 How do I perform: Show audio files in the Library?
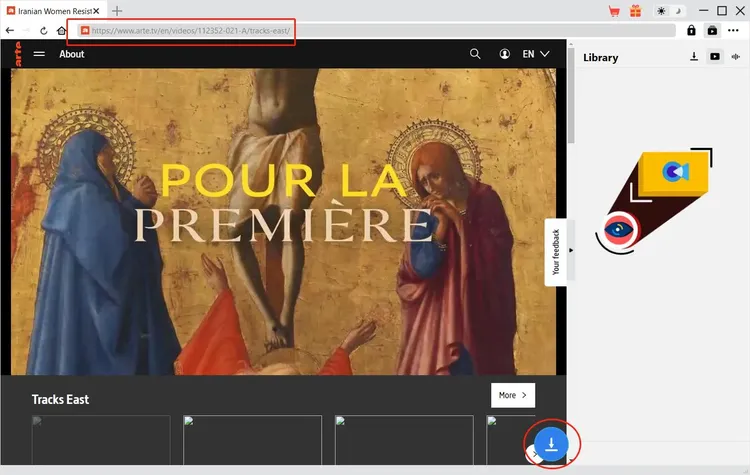(x=736, y=57)
